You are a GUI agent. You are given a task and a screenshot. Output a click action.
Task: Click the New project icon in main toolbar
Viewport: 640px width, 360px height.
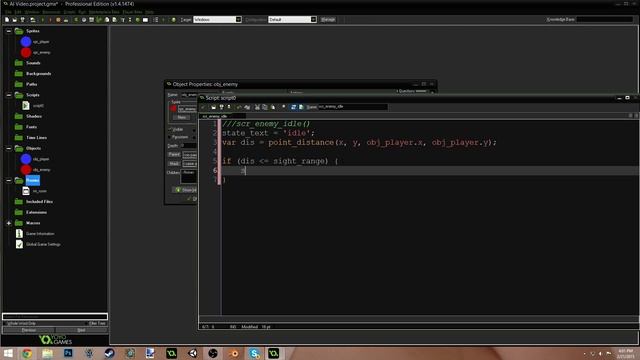click(7, 20)
